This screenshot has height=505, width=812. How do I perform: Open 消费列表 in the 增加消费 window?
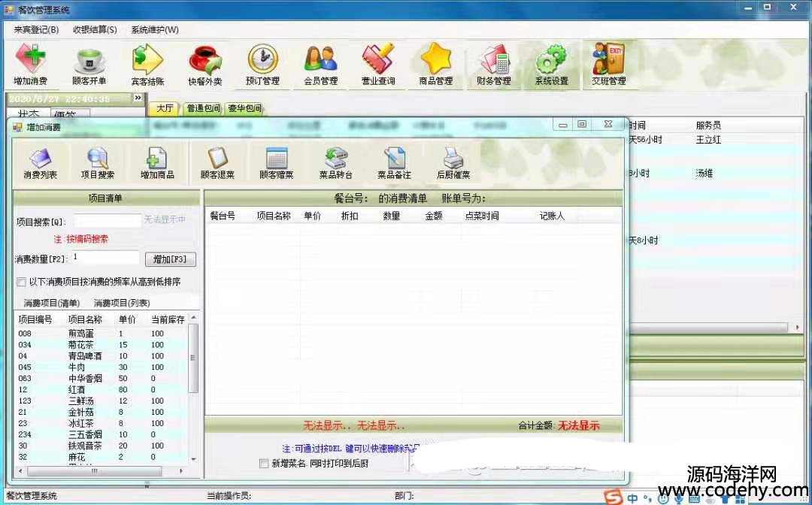pos(41,164)
